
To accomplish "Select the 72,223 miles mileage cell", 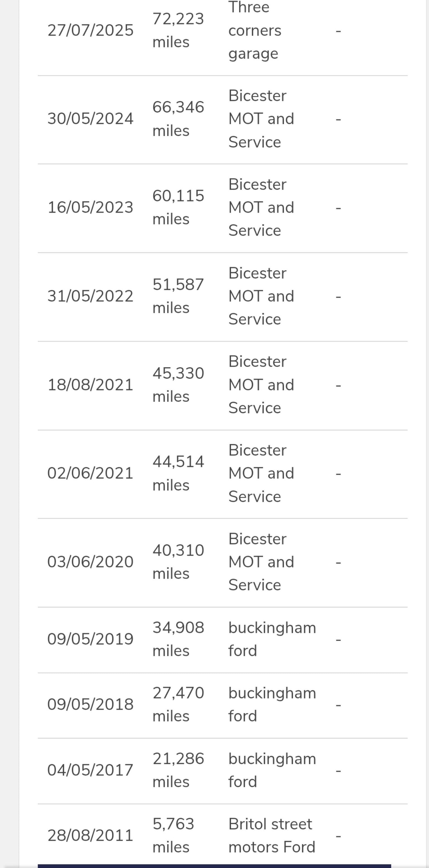I will (178, 30).
